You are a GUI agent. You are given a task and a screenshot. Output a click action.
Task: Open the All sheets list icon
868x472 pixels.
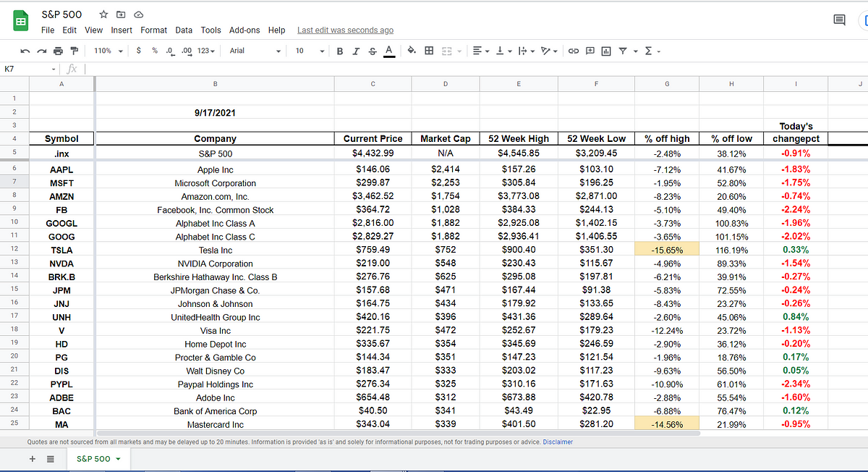[51, 459]
